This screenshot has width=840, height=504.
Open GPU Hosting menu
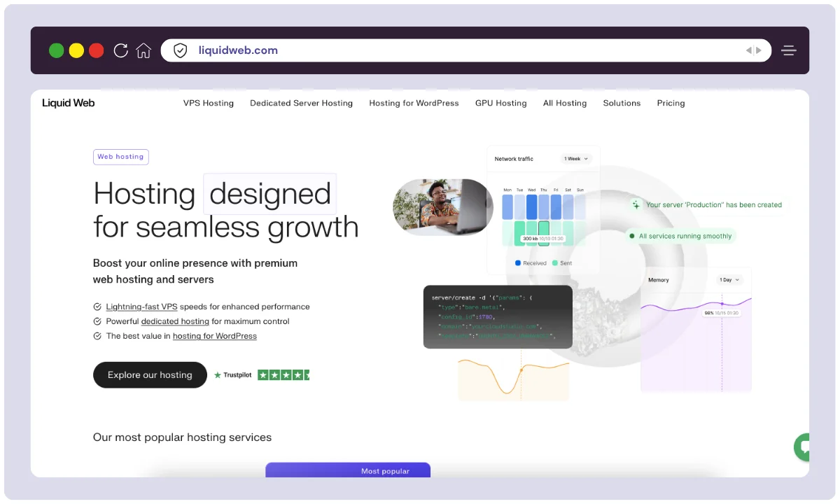click(501, 103)
